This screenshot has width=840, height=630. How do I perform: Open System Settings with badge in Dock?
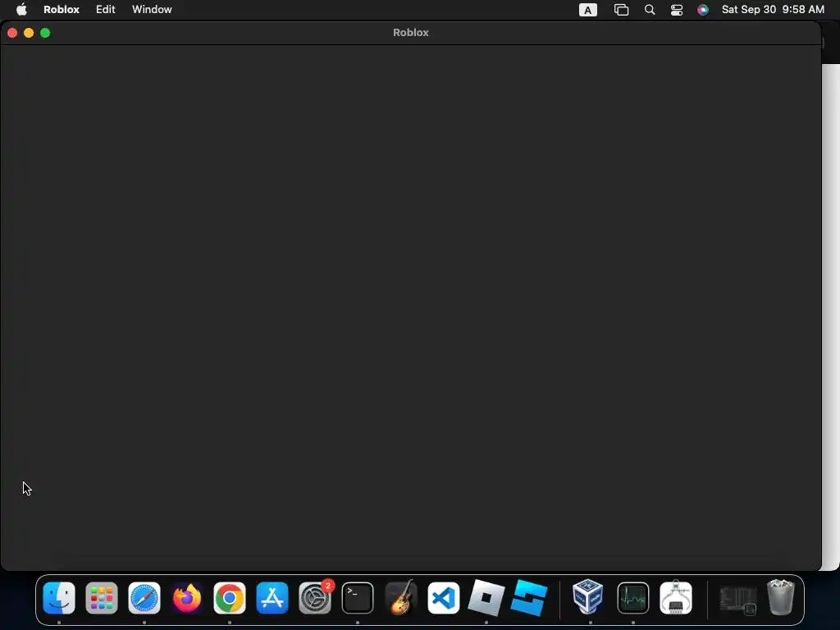(315, 598)
